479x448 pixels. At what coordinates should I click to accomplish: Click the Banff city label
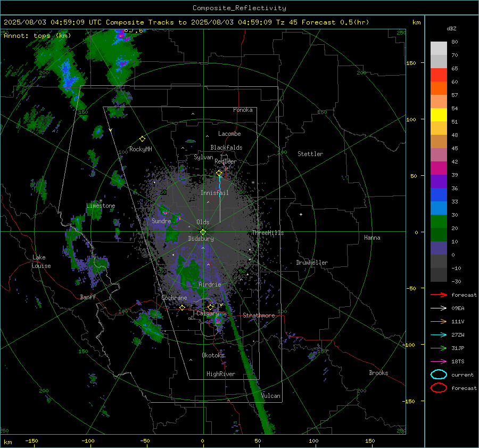click(x=88, y=297)
